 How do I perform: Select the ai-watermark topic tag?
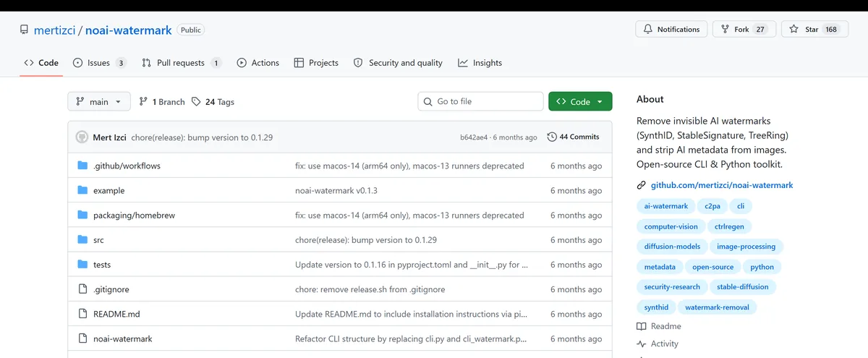tap(666, 206)
